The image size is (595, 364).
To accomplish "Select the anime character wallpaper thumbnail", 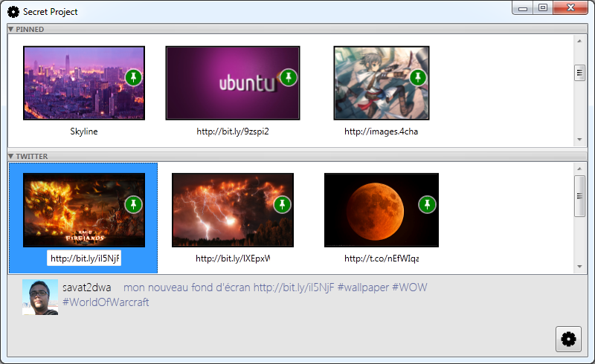I will 382,83.
